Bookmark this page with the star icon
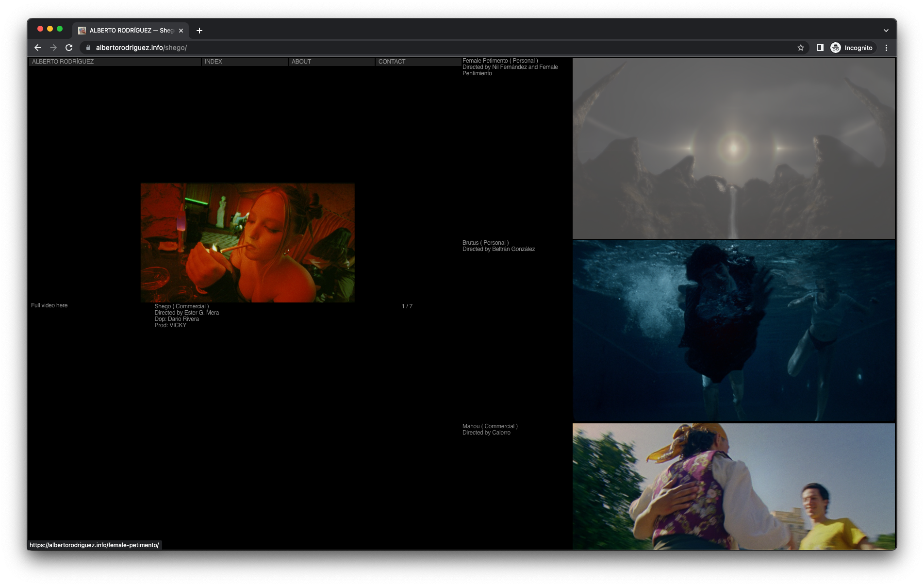Screen dimensions: 924x586 (x=801, y=48)
